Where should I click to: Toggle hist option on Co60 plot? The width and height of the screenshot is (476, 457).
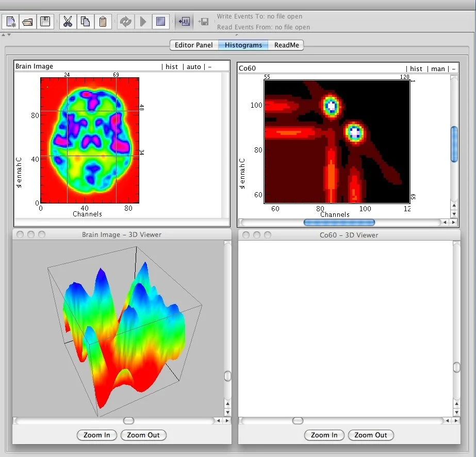[x=416, y=69]
